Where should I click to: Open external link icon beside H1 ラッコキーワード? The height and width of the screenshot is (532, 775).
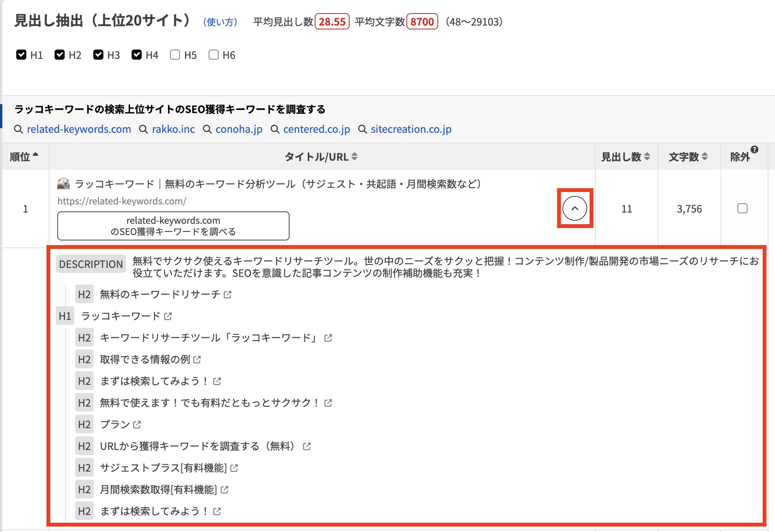click(168, 316)
